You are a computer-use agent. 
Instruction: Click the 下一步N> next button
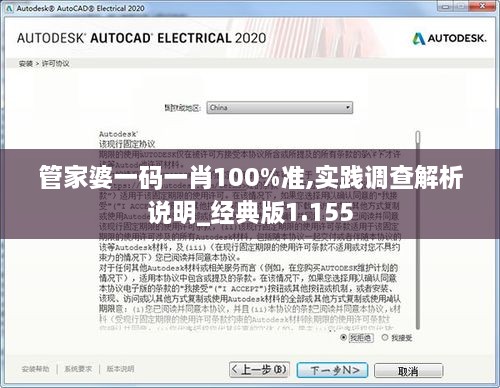(x=332, y=370)
